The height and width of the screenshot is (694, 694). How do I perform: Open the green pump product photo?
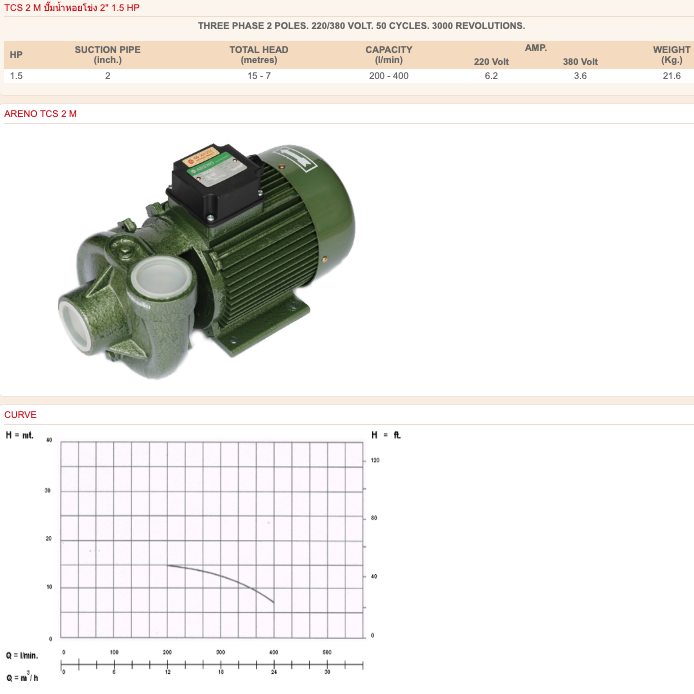point(206,261)
